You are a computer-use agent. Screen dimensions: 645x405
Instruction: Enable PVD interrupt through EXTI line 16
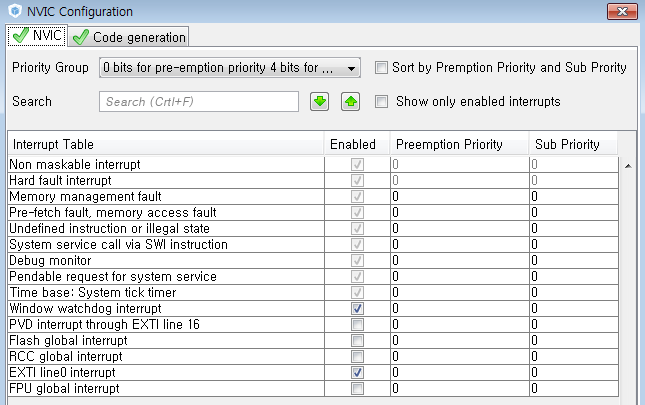tap(357, 324)
